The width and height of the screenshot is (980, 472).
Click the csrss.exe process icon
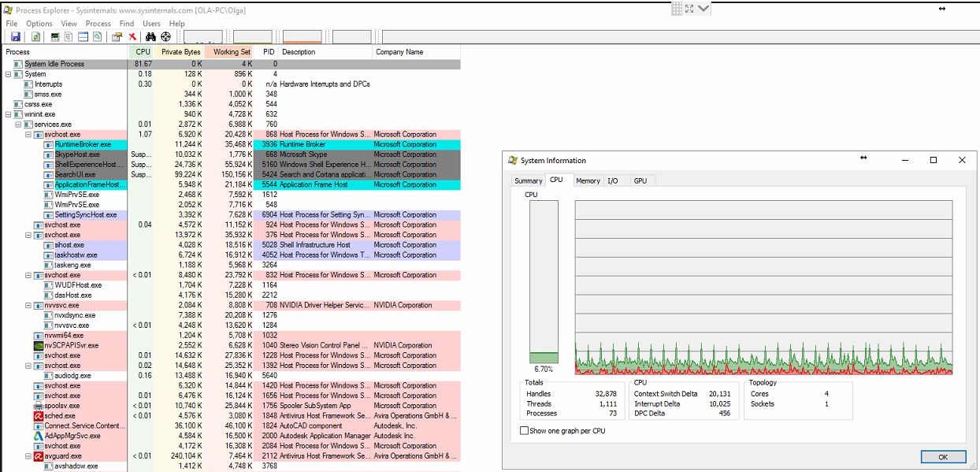[x=18, y=104]
